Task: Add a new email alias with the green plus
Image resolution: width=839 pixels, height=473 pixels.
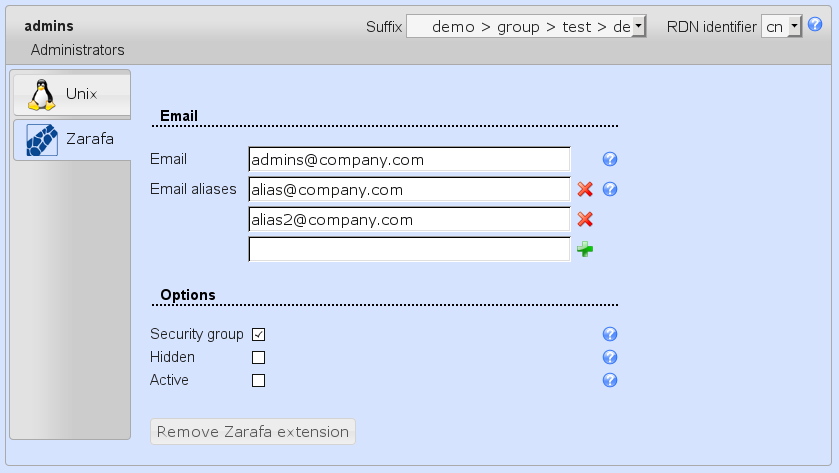Action: click(x=585, y=249)
